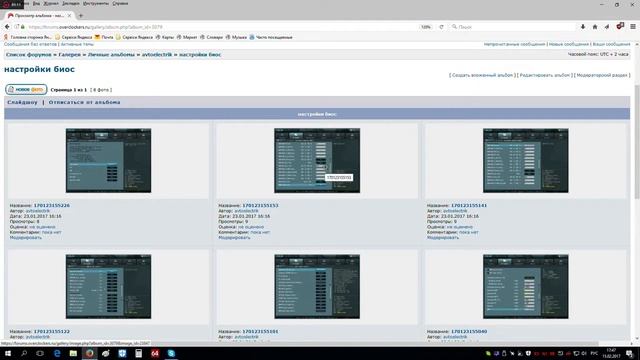Open the 'Почта' bookmark
This screenshot has height=360, width=640.
click(104, 37)
